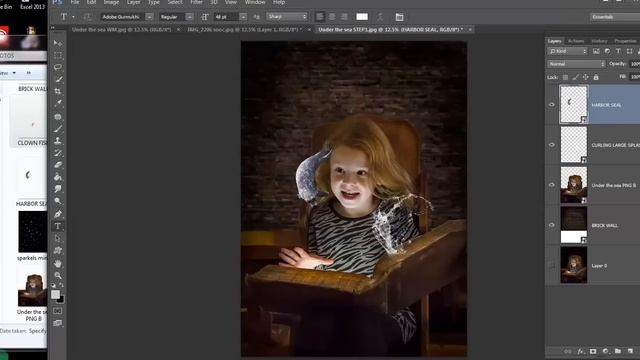Show Layer 0 visibility

click(551, 265)
